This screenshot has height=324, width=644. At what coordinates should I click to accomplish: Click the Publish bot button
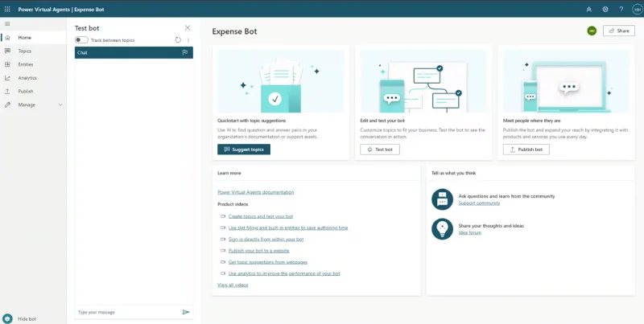pos(526,150)
